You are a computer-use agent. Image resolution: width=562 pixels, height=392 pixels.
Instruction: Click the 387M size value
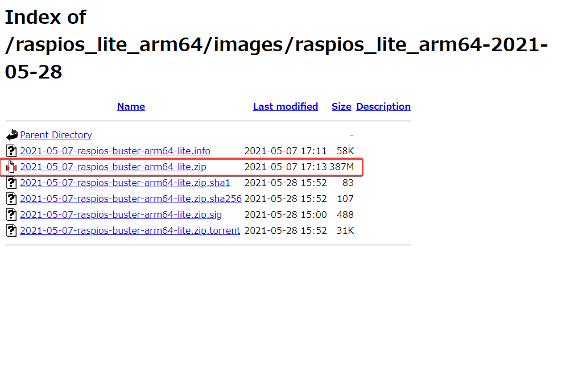click(x=341, y=167)
